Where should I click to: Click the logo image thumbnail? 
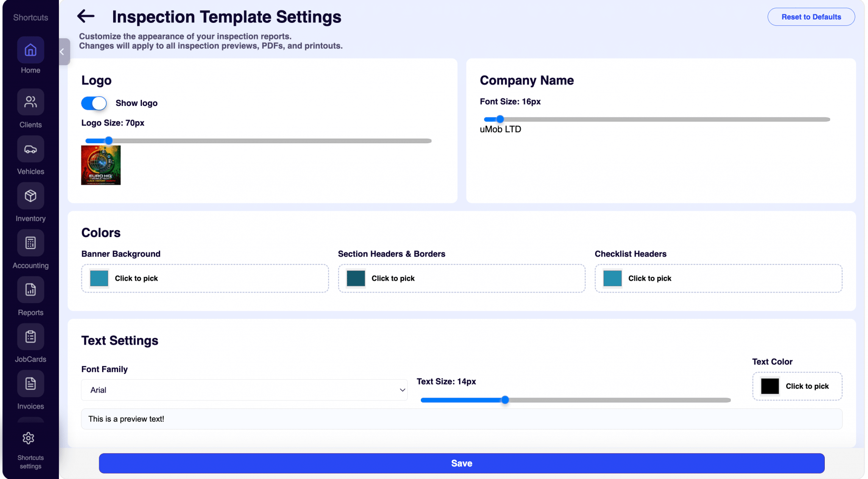tap(101, 165)
